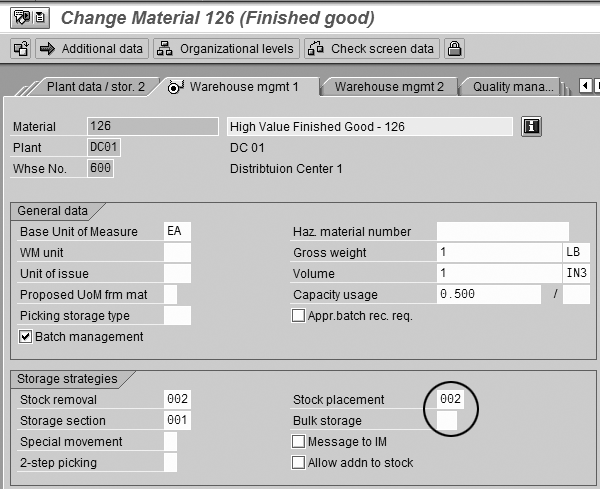
Task: Click the Gross weight value field
Action: (x=499, y=253)
